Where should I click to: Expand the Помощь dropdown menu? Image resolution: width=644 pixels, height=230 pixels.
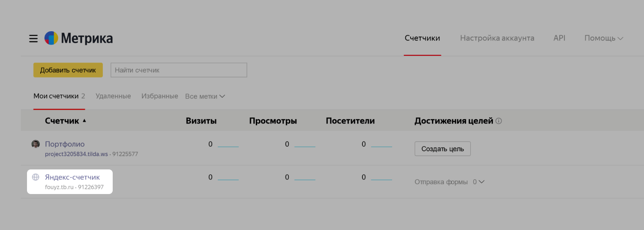tap(603, 38)
